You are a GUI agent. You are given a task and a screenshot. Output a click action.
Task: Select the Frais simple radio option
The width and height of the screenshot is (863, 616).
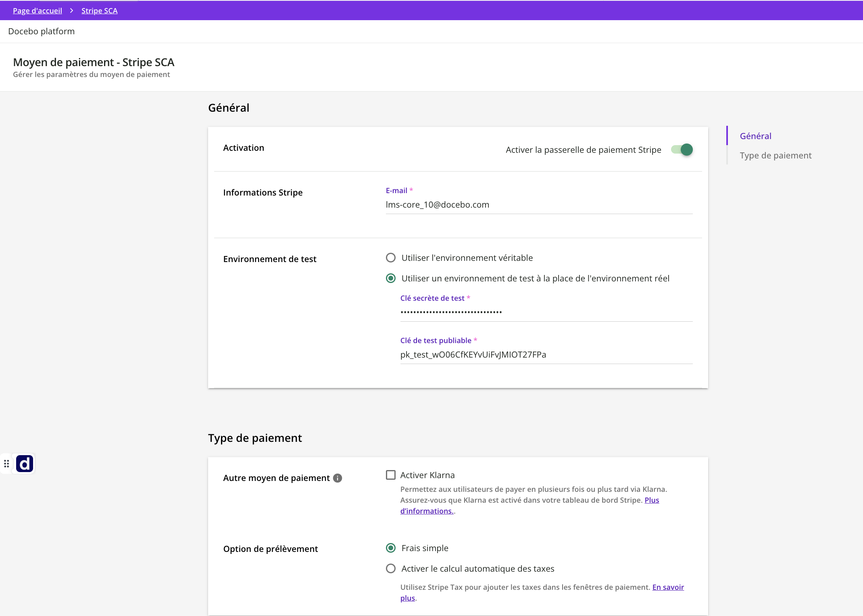click(390, 548)
